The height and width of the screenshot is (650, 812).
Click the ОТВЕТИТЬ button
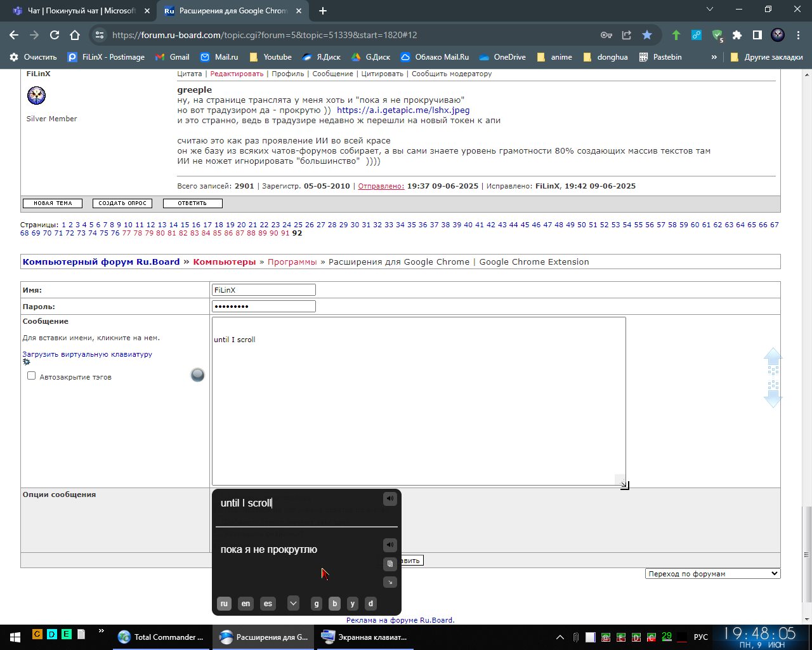(x=192, y=203)
